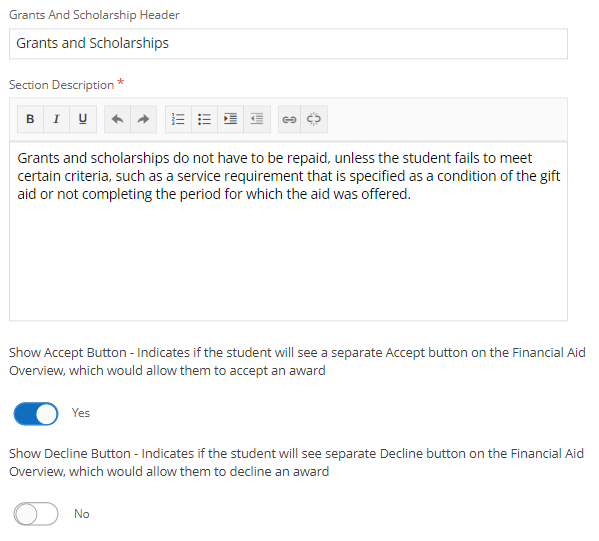The width and height of the screenshot is (599, 541).
Task: Turn off the Show Accept Button toggle
Action: coord(36,413)
